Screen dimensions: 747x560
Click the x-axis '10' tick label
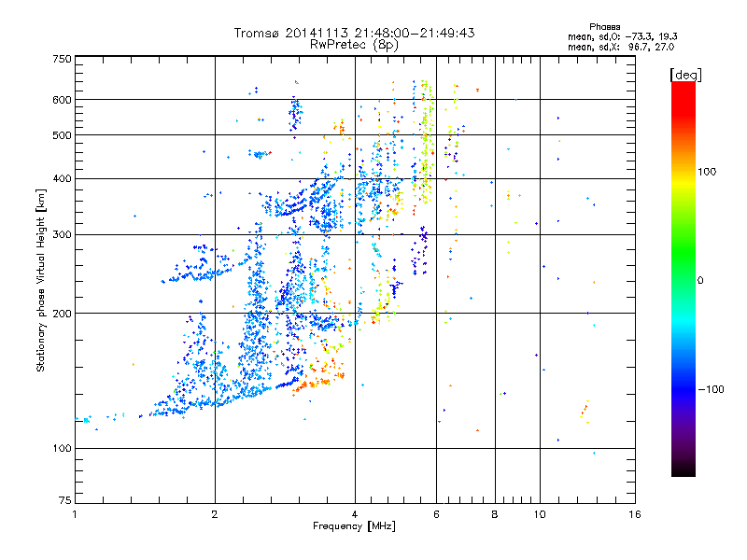pyautogui.click(x=540, y=514)
